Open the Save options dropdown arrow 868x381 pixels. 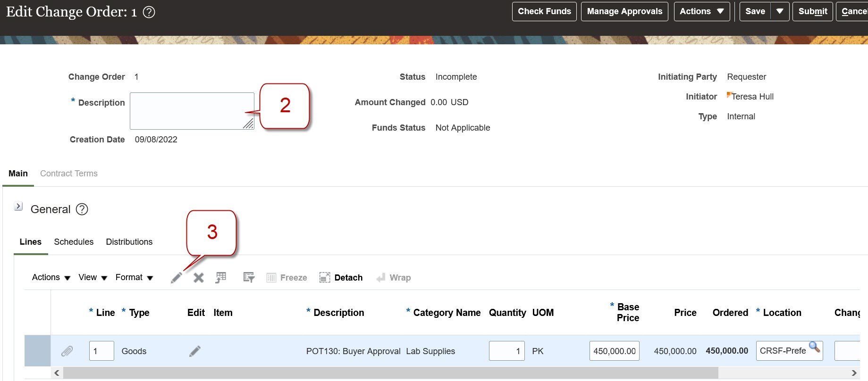[780, 11]
